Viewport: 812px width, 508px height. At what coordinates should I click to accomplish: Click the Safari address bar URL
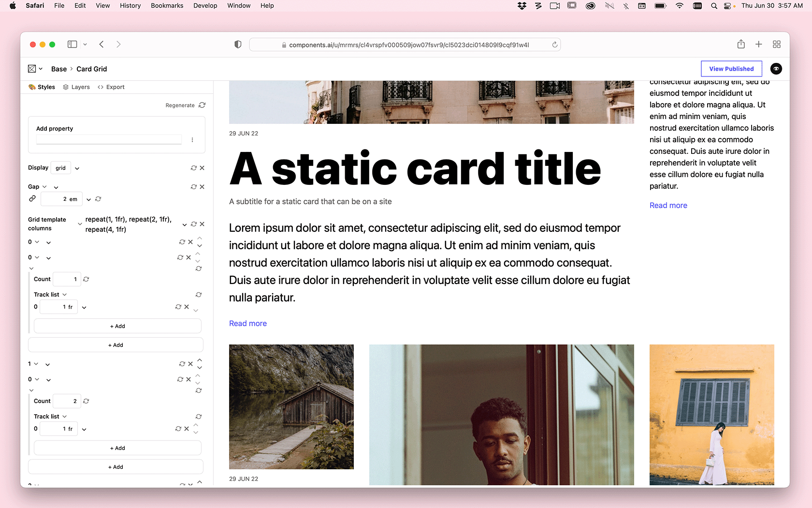409,45
